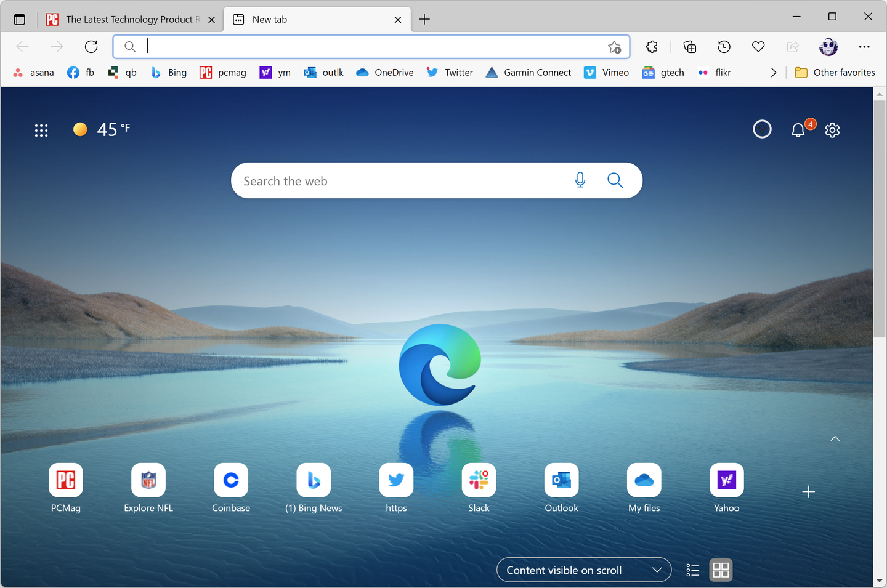Add a new site shortcut
The image size is (887, 588).
coord(808,491)
